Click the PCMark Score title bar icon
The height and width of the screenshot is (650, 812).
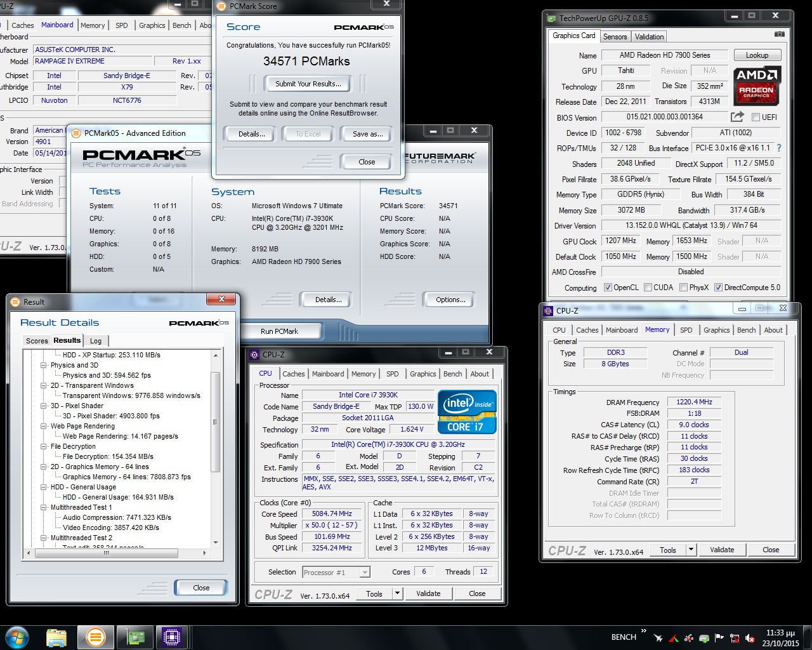click(221, 6)
